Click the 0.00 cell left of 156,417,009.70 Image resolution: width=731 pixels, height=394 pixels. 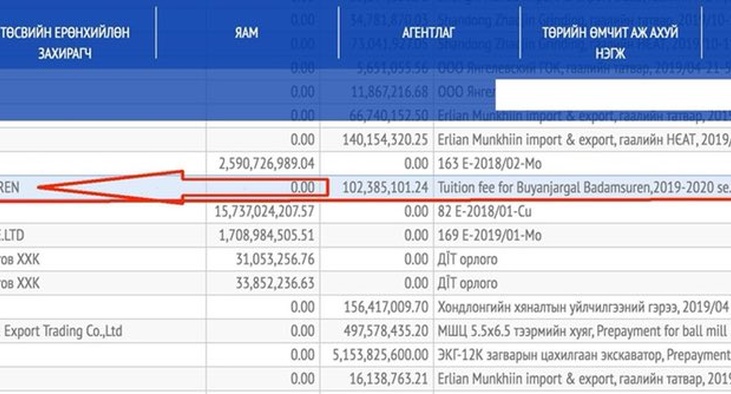tap(303, 307)
